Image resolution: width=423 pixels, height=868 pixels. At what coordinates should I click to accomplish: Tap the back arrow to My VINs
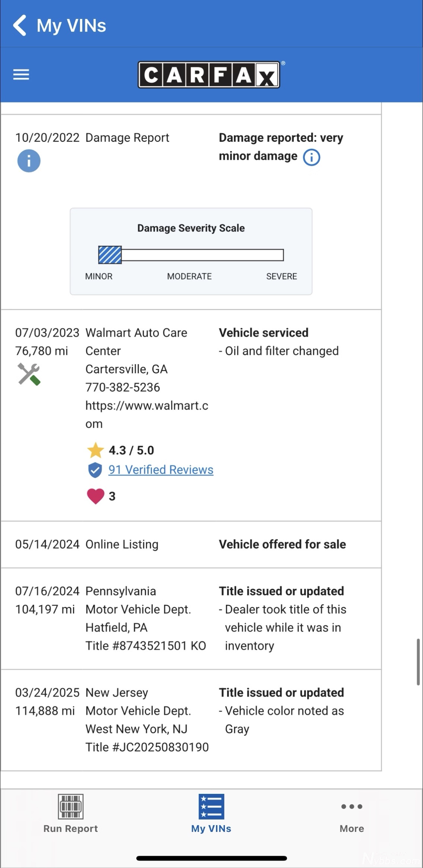(20, 25)
